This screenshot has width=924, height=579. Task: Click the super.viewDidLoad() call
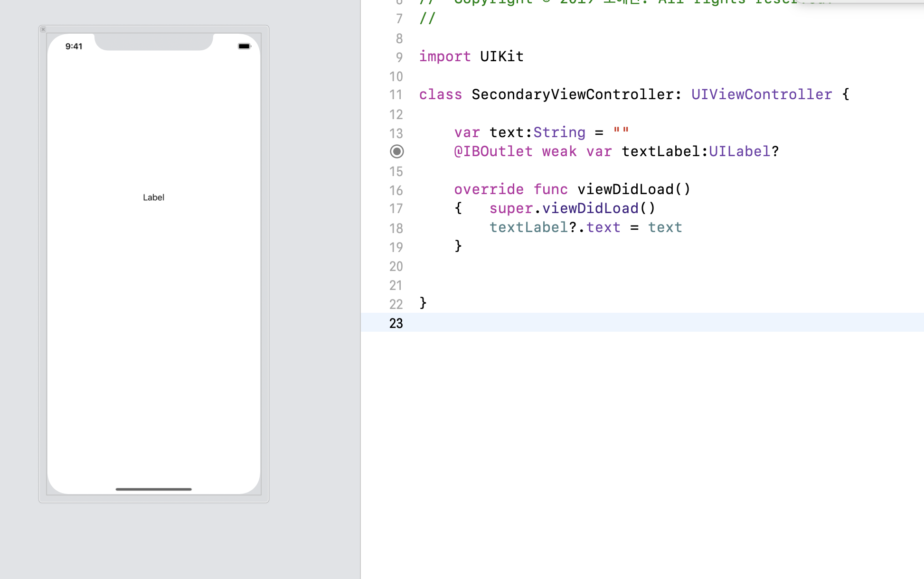tap(572, 208)
